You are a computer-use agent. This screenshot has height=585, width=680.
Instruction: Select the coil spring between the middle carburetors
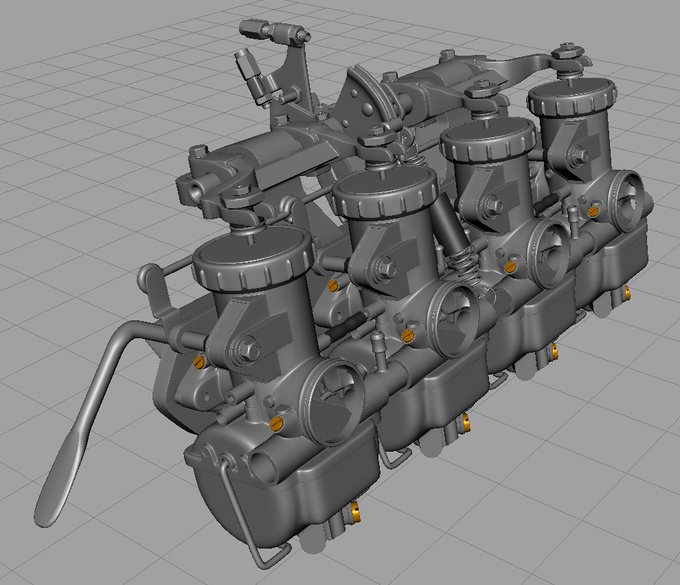[464, 265]
